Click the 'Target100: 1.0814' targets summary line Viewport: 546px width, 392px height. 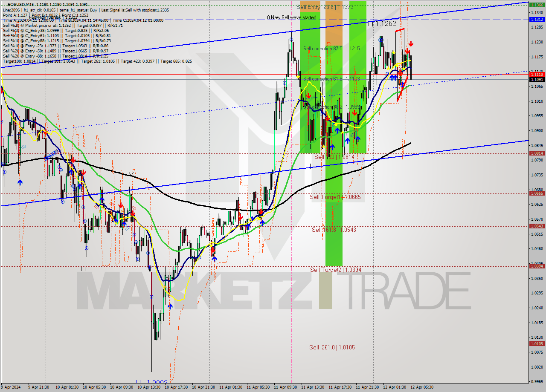[x=97, y=61]
